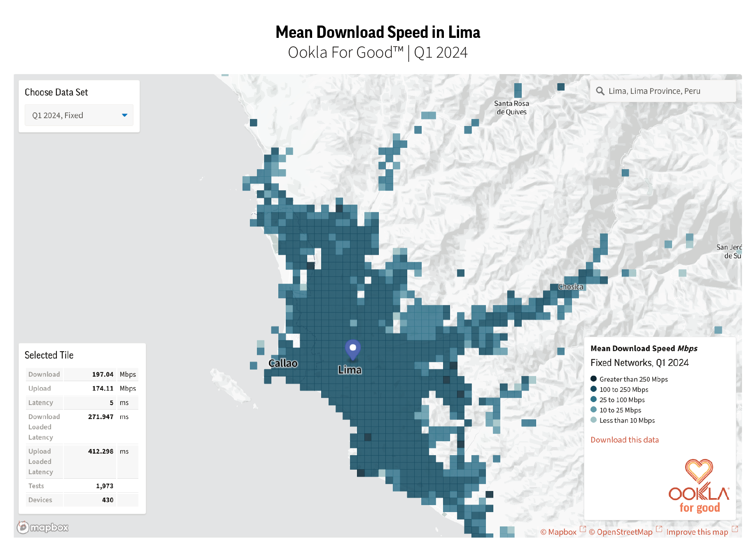Click the magnifying glass search icon

point(600,91)
